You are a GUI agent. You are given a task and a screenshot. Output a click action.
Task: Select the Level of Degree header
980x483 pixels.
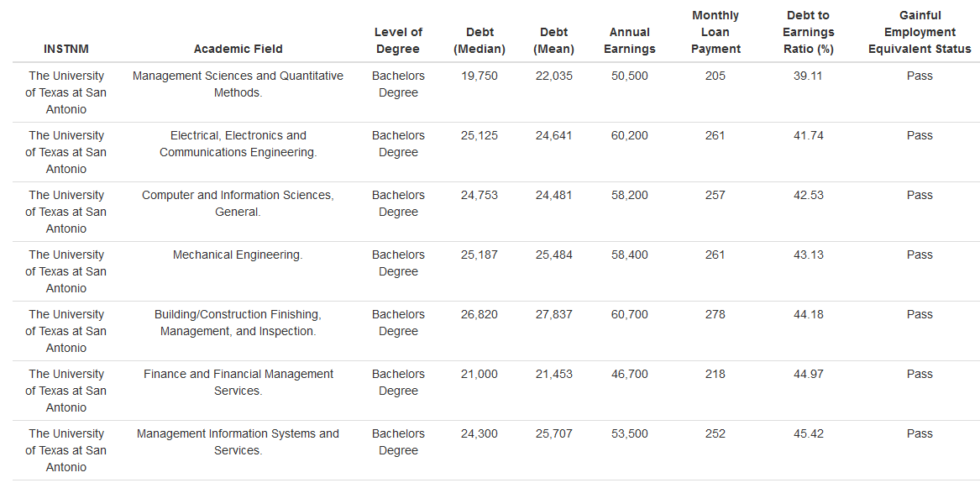[x=398, y=40]
